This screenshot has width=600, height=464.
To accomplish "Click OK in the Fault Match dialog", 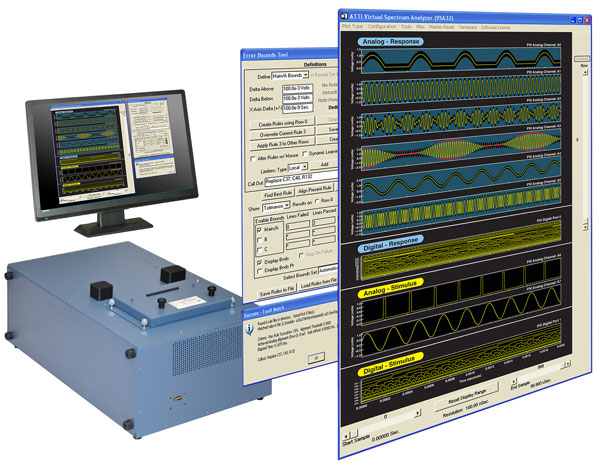I will (x=316, y=357).
